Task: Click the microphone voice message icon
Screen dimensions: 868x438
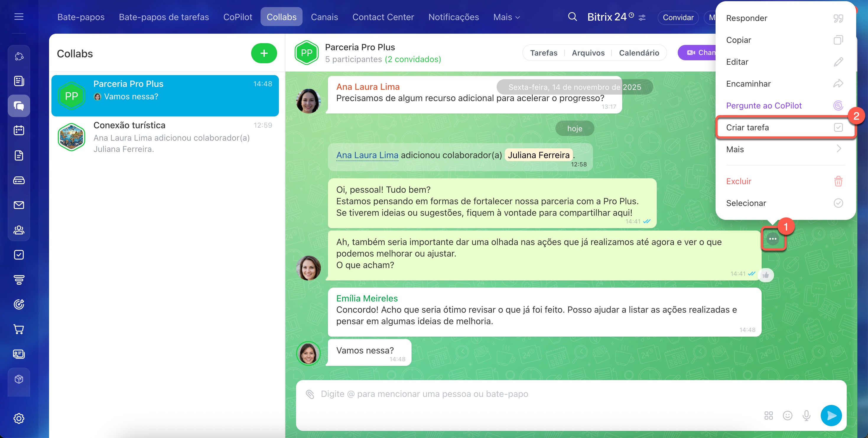Action: point(806,416)
